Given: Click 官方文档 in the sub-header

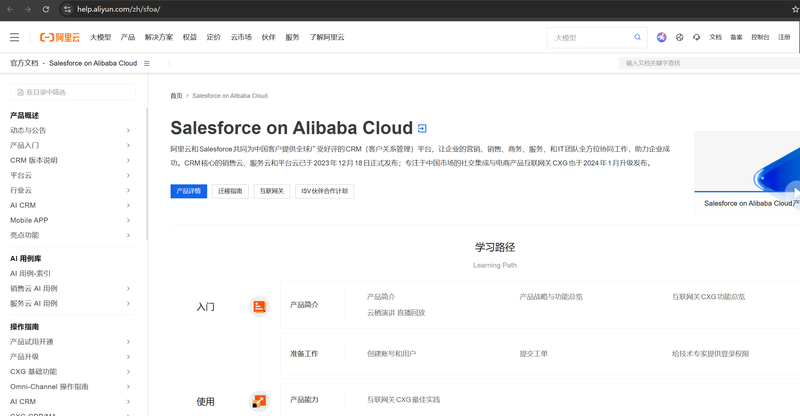Looking at the screenshot, I should coord(24,63).
